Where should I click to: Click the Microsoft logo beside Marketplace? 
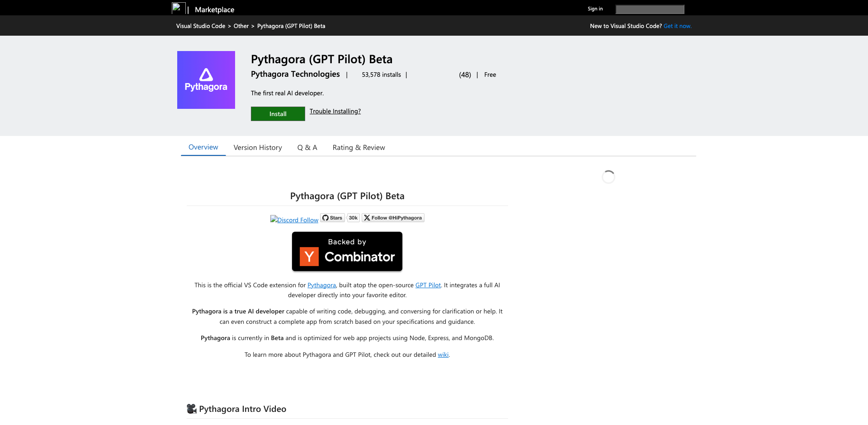[x=178, y=9]
